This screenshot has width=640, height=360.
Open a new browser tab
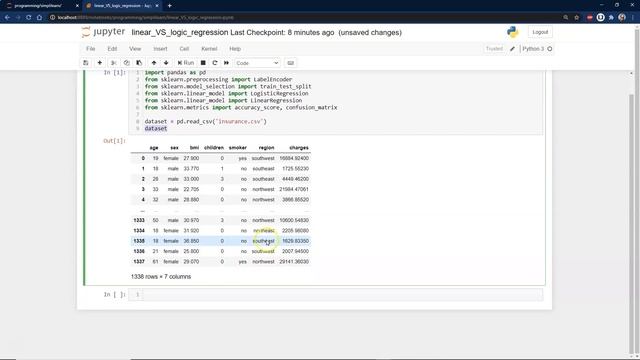tap(169, 6)
